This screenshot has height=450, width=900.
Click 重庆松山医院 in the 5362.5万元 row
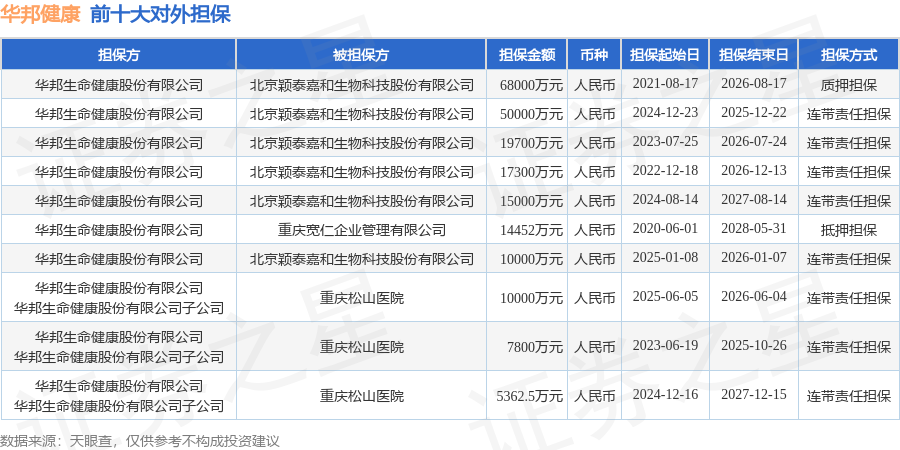pyautogui.click(x=362, y=396)
